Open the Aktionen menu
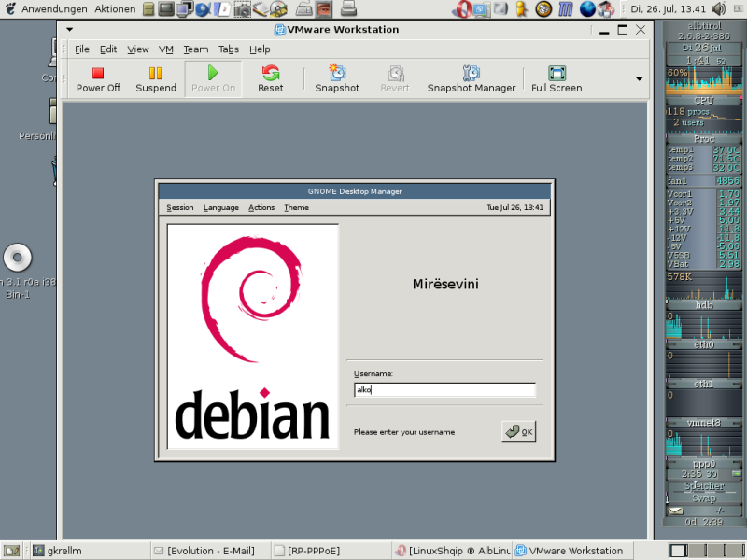Viewport: 747px width, 560px height. pyautogui.click(x=115, y=9)
